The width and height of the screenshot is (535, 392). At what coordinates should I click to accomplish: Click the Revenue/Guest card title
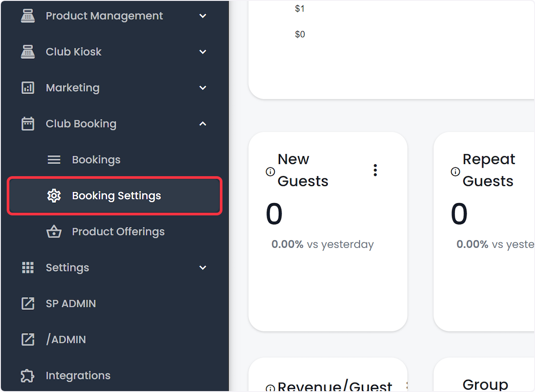coord(335,386)
